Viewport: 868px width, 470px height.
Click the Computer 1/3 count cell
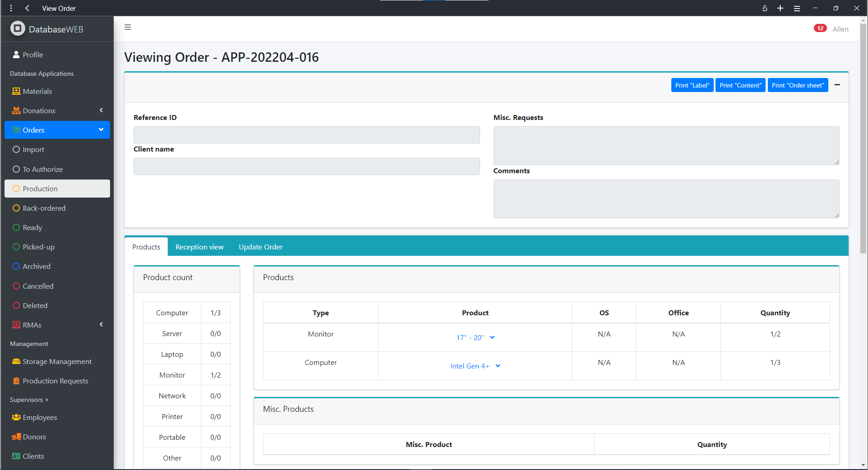click(x=216, y=313)
